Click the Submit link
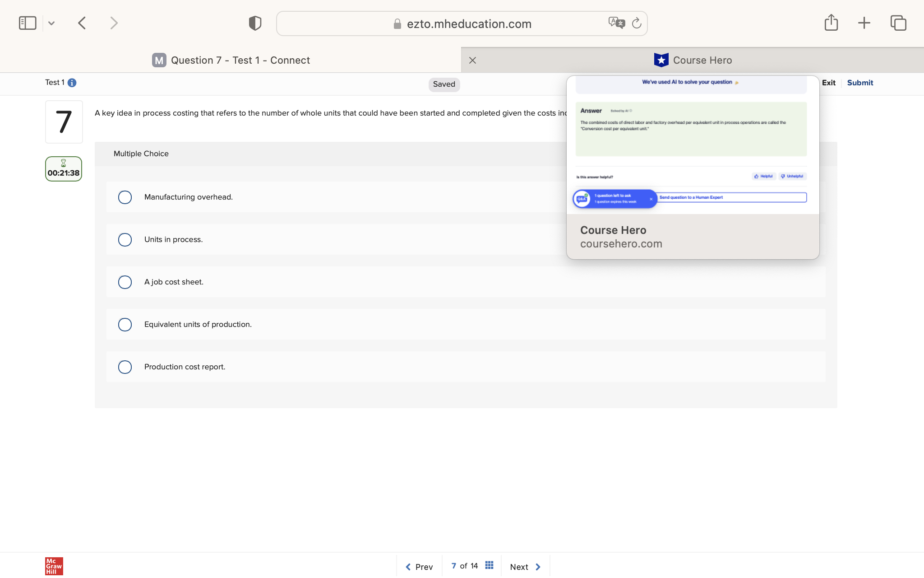 tap(860, 83)
